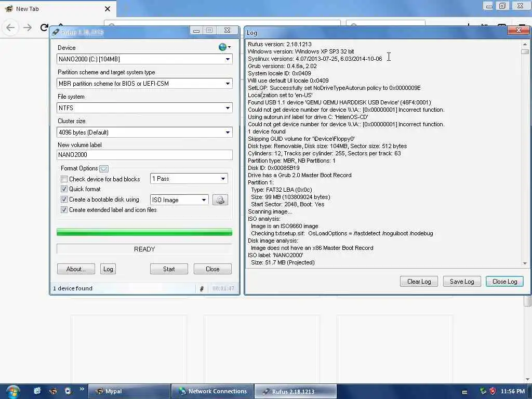Click the READY status text
The image size is (532, 399).
[x=144, y=249]
